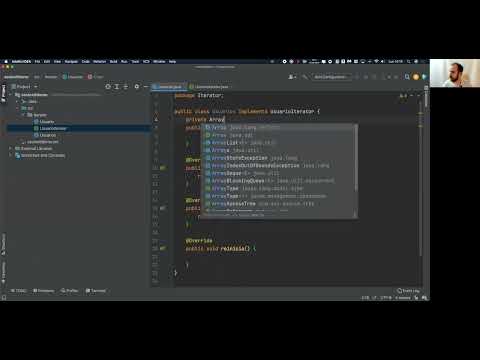Viewport: 480px width, 360px height.
Task: Expand External Libraries node
Action: (x=10, y=149)
